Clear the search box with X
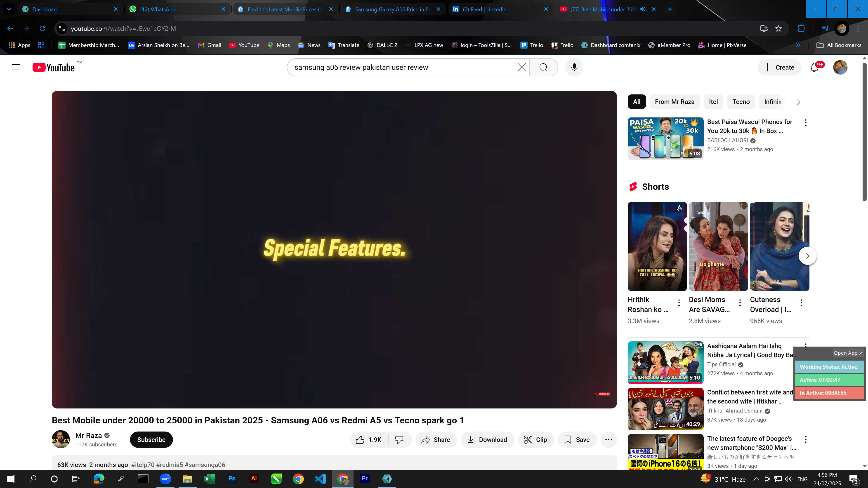This screenshot has height=488, width=868. [522, 67]
